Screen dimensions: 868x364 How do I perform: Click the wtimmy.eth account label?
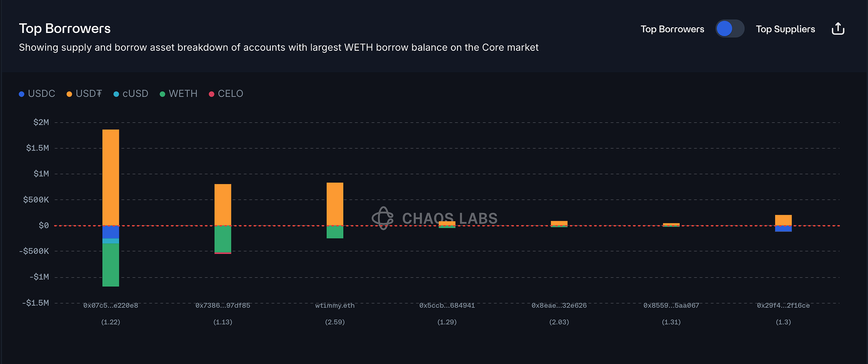(x=335, y=305)
